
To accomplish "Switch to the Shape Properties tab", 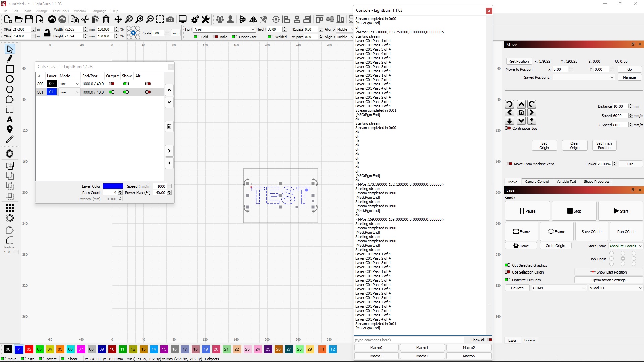I will (x=597, y=182).
